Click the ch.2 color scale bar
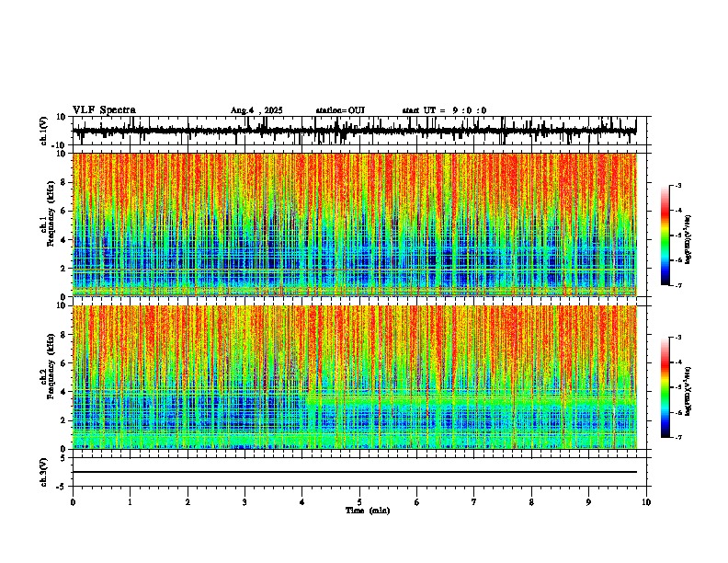This screenshot has height=563, width=728. (x=665, y=387)
